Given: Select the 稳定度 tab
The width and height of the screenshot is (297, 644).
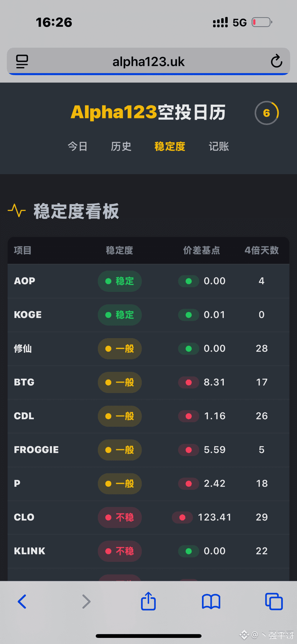Looking at the screenshot, I should click(170, 146).
